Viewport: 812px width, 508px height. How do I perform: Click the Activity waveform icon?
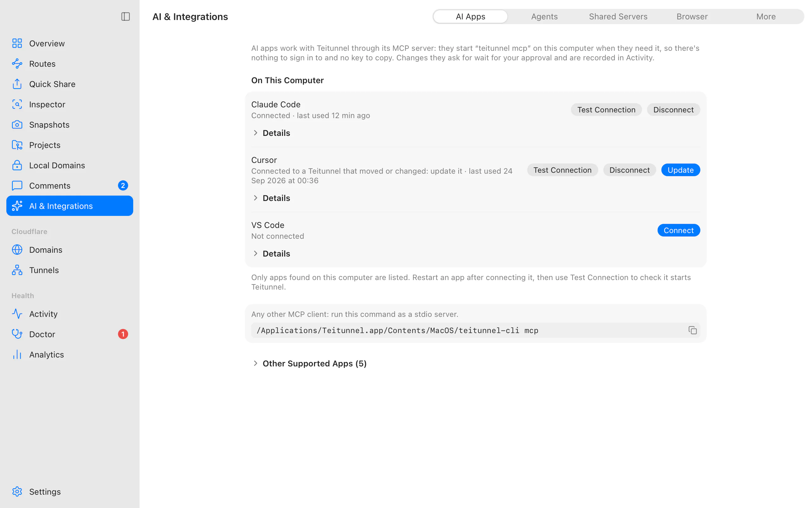point(17,314)
